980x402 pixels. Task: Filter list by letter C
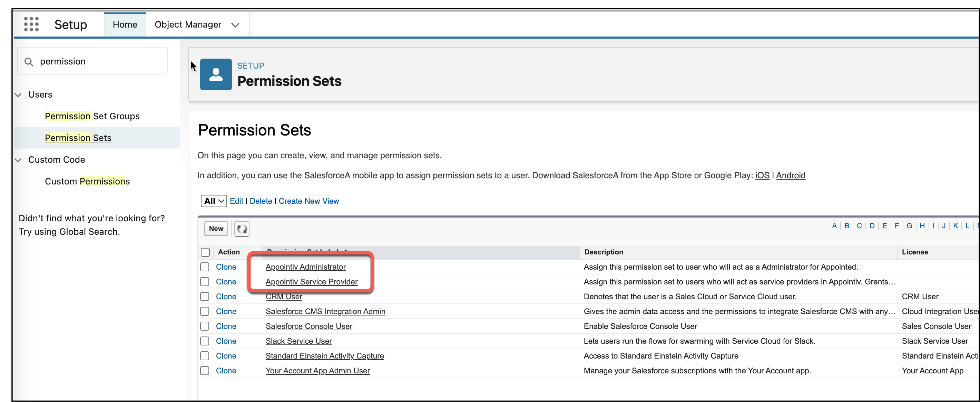pyautogui.click(x=860, y=226)
